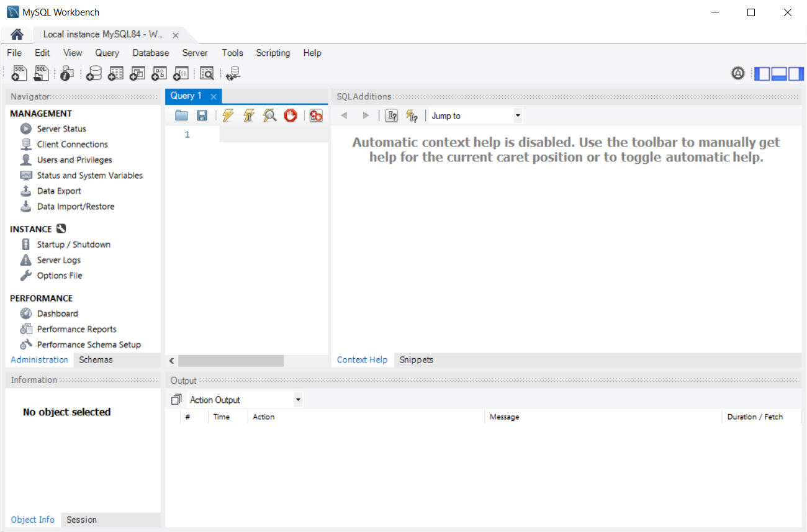
Task: Create a new table toolbar icon
Action: pyautogui.click(x=115, y=73)
